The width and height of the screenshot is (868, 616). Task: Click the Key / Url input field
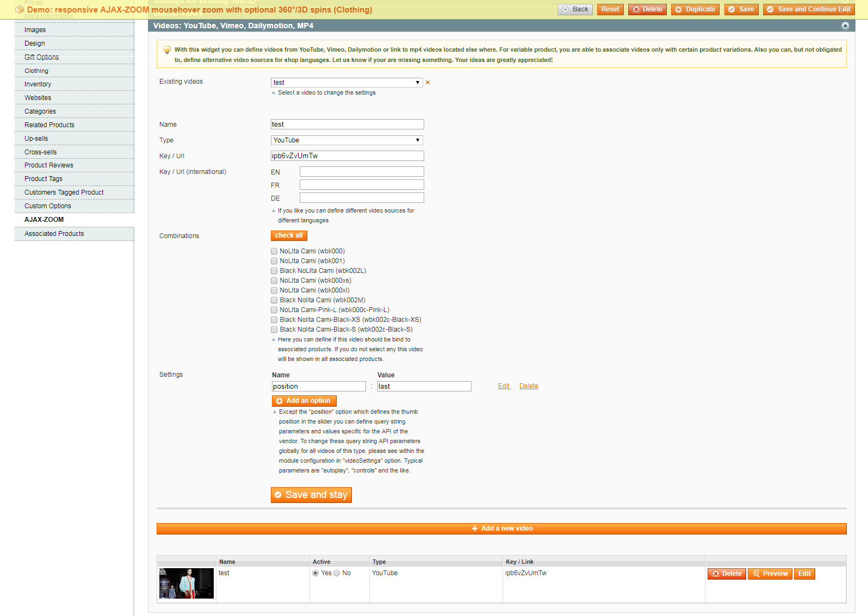(348, 156)
